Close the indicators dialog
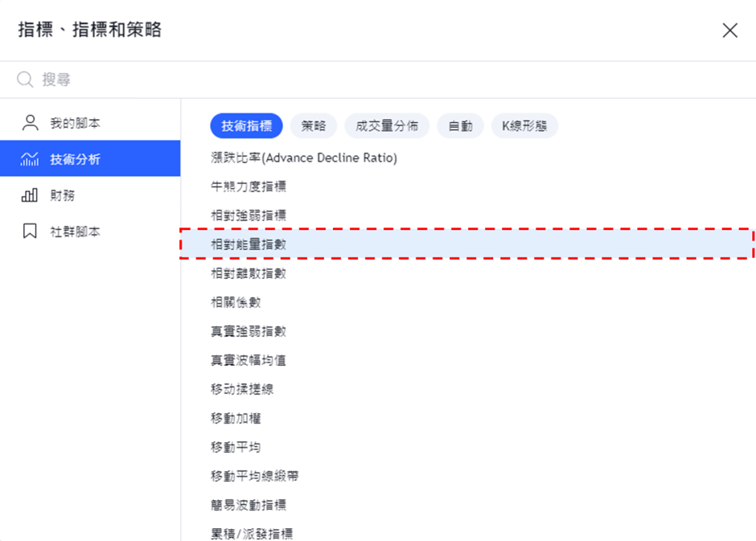Viewport: 756px width, 541px height. pyautogui.click(x=729, y=31)
